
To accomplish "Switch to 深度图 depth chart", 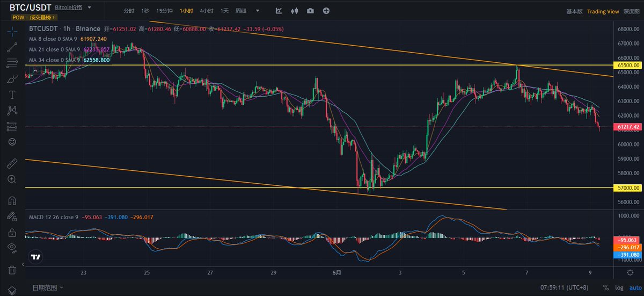I will pyautogui.click(x=632, y=11).
